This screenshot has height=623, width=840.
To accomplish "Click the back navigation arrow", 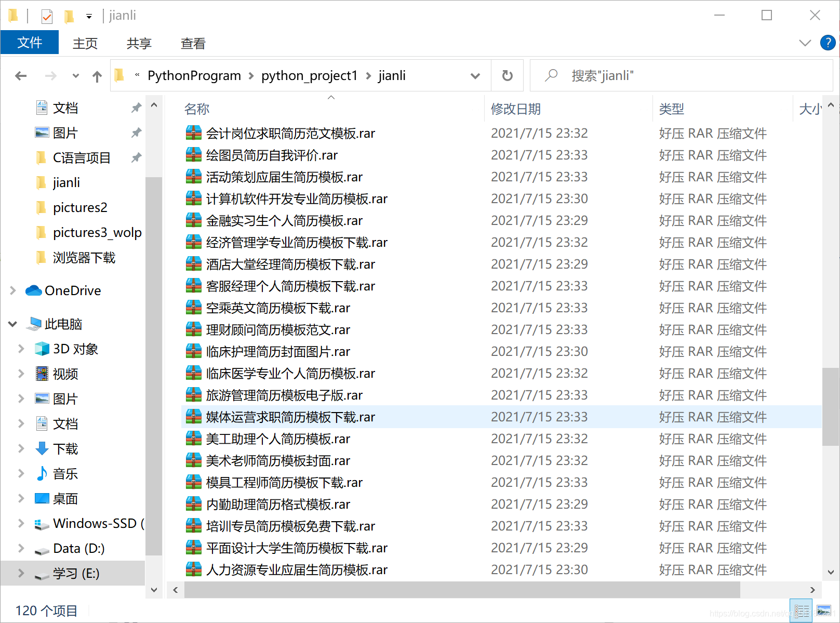I will pyautogui.click(x=21, y=76).
